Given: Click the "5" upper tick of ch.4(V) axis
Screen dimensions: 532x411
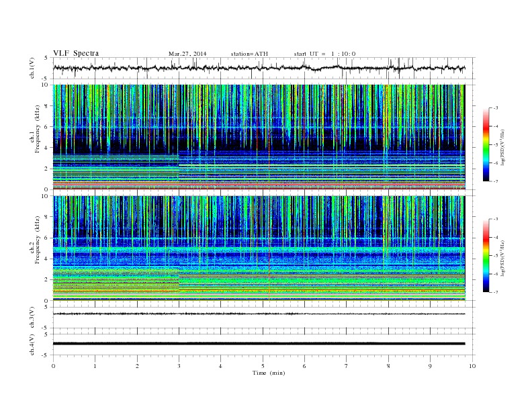Looking at the screenshot, I should coord(46,334).
